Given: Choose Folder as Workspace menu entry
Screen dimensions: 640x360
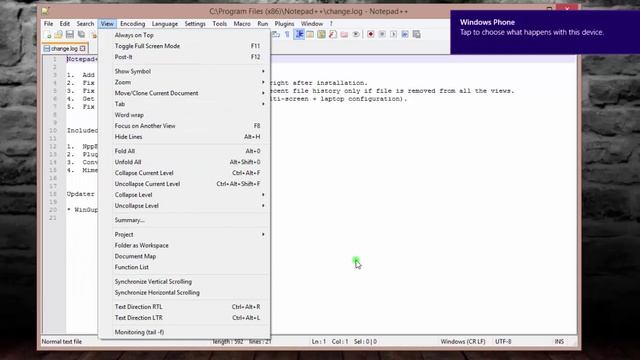Looking at the screenshot, I should (x=184, y=246).
